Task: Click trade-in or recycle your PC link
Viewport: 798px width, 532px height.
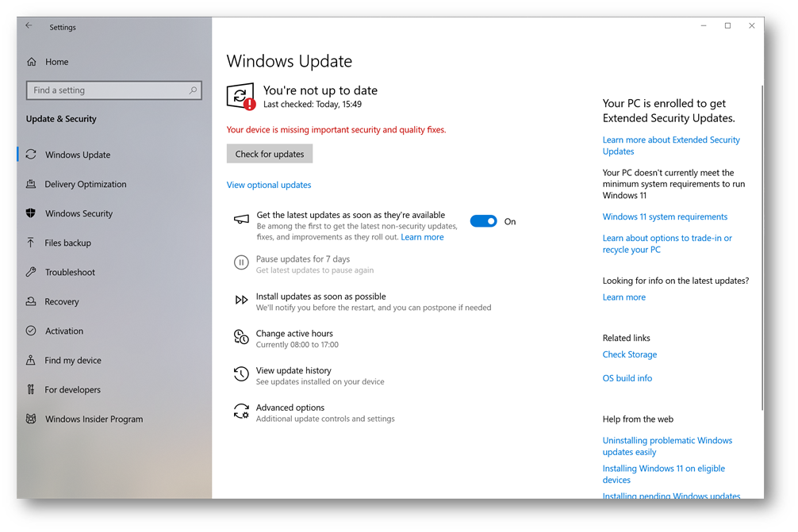Action: [x=666, y=243]
